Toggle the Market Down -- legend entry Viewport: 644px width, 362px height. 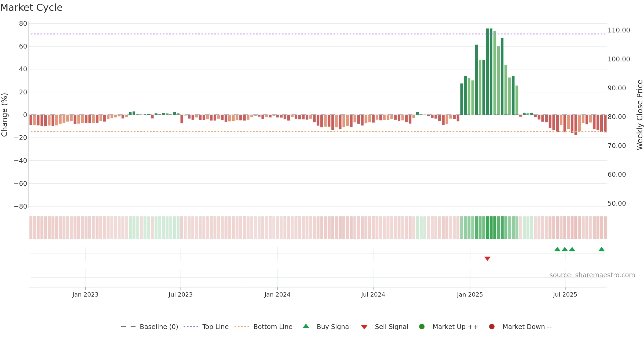520,327
